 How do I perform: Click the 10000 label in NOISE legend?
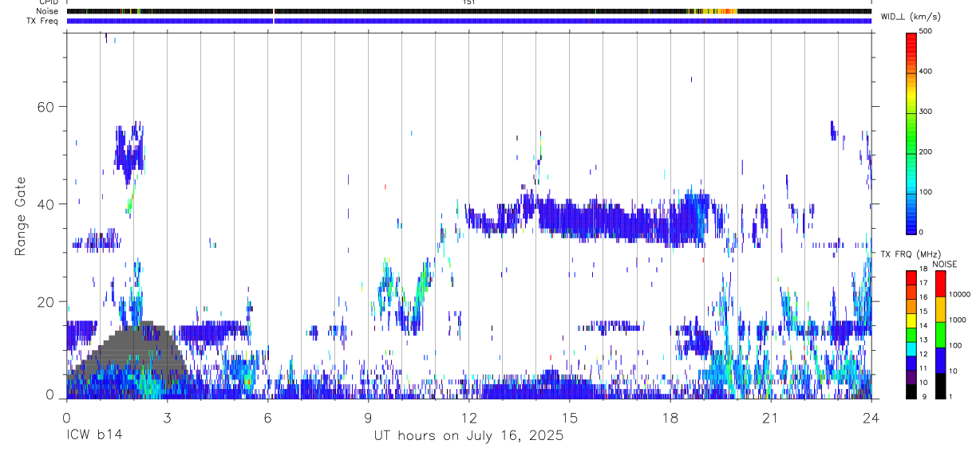[960, 294]
